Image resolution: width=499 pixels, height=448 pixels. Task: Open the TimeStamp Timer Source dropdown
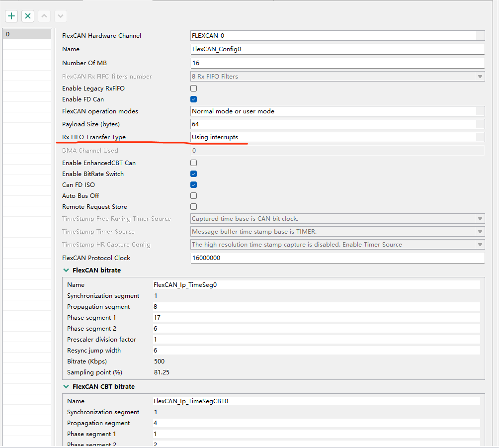tap(480, 231)
